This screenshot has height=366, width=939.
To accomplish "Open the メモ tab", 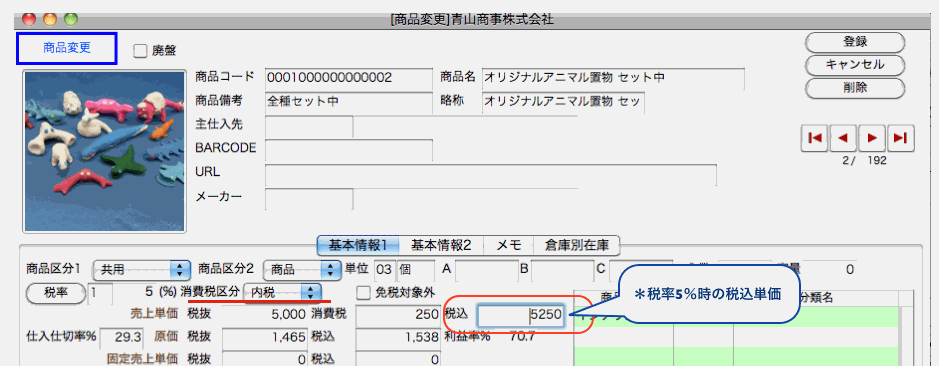I will 509,244.
